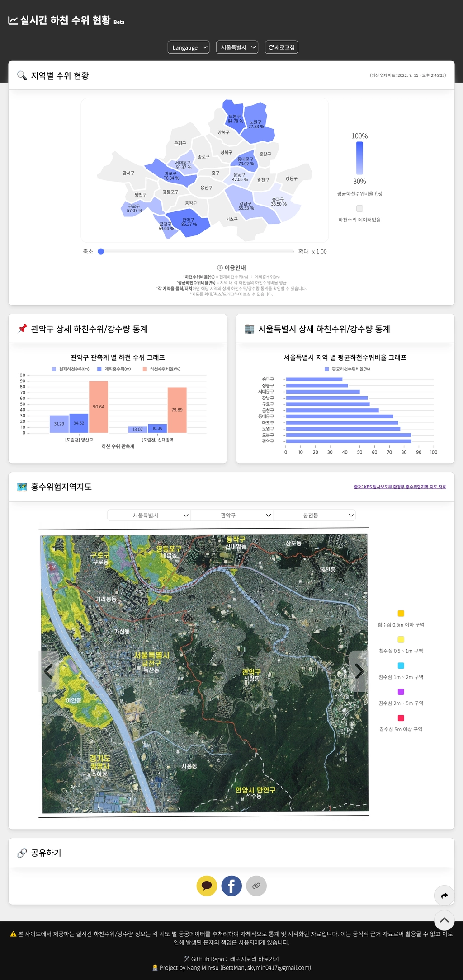Copy link with the chain icon

[256, 886]
